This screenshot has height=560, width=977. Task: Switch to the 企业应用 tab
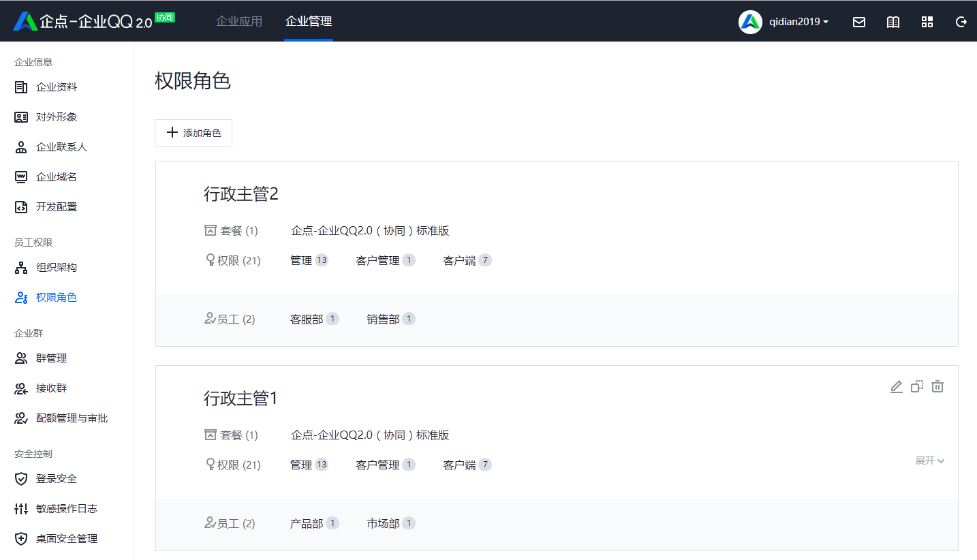239,21
